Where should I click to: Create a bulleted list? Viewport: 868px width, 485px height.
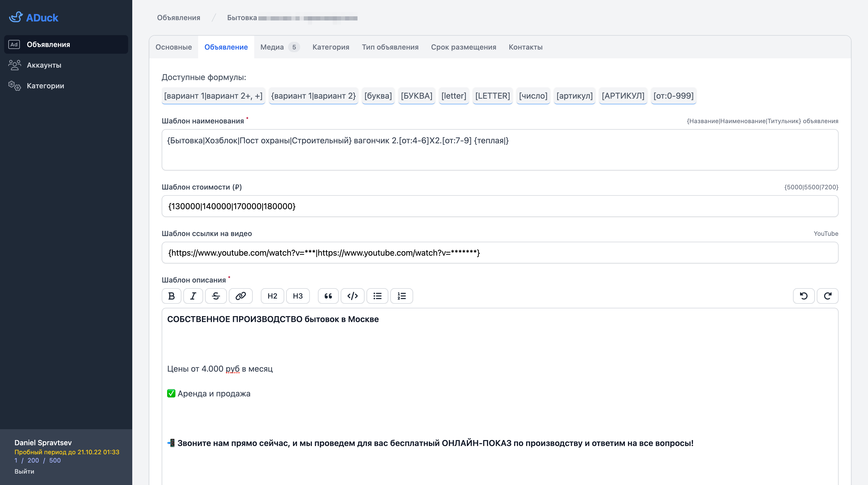[x=377, y=296]
